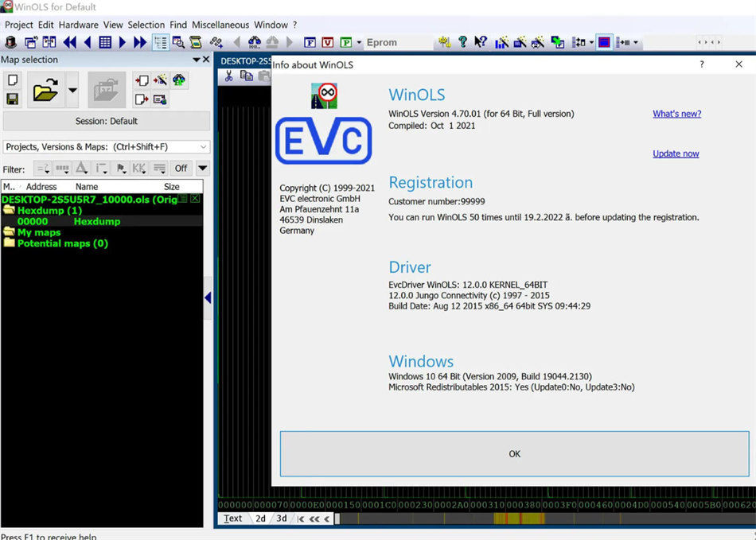Open the Miscellaneous menu
Image resolution: width=756 pixels, height=540 pixels.
220,25
